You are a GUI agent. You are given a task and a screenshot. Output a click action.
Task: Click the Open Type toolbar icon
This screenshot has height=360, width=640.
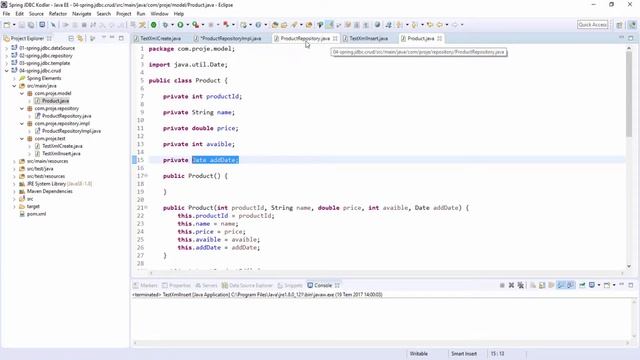tap(275, 25)
